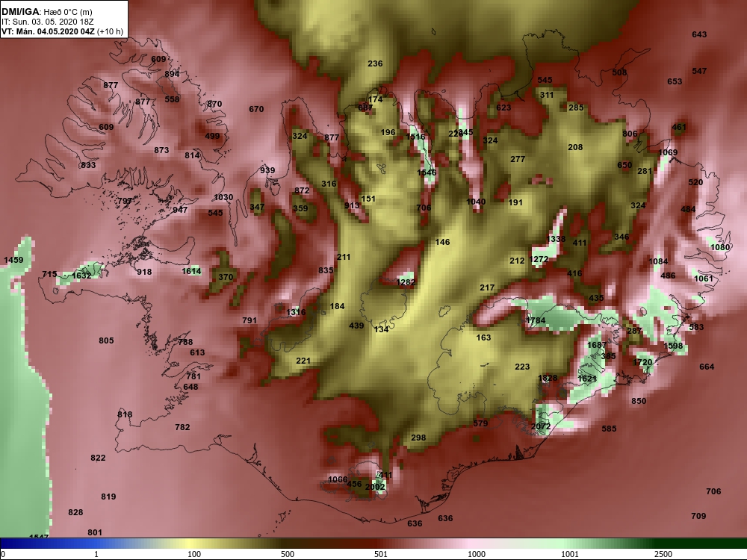
Task: Click the map value 623
Action: coord(503,108)
